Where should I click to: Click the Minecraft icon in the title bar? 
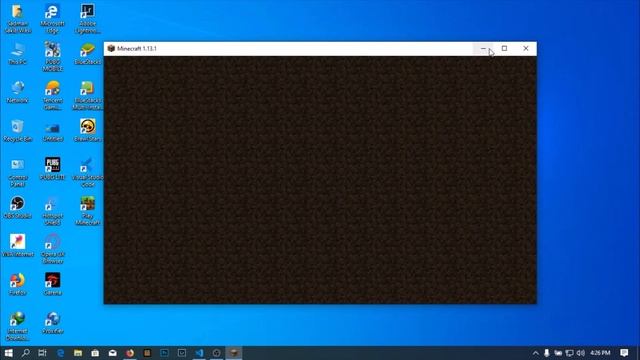coord(111,49)
